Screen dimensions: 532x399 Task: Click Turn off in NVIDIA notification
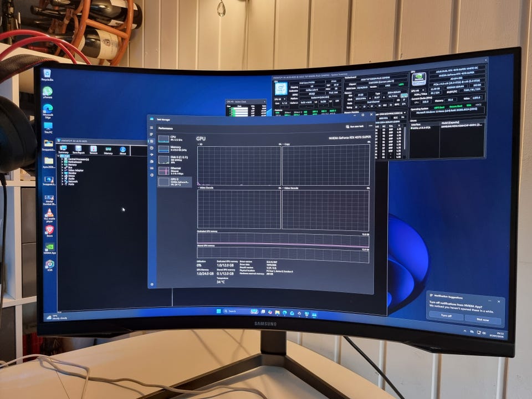tap(446, 315)
